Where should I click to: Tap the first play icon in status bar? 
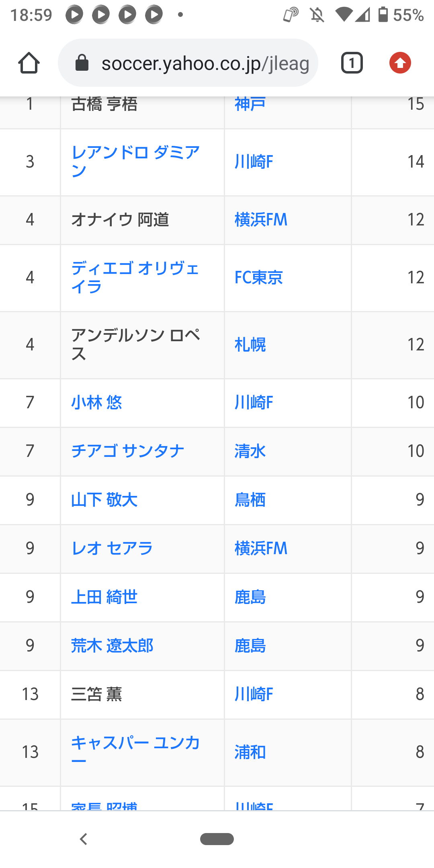pyautogui.click(x=74, y=15)
